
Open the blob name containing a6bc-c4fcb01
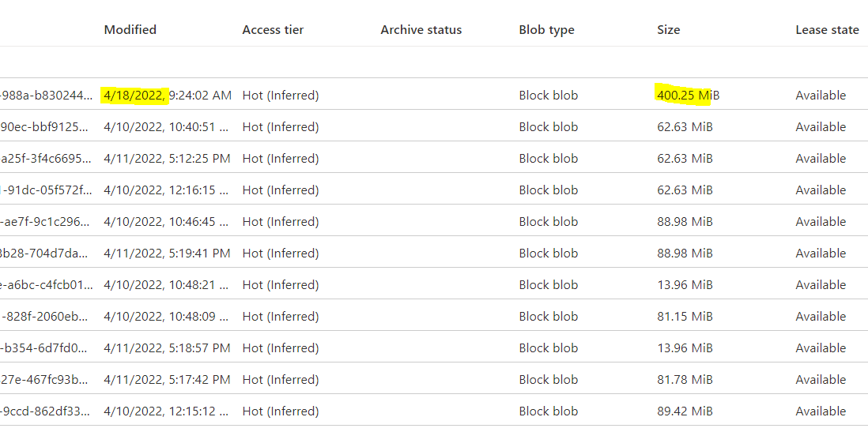tap(47, 284)
